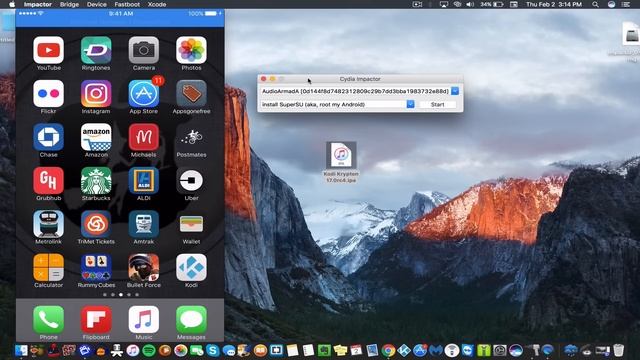Launch the Postmates app
This screenshot has width=640, height=360.
coord(191,137)
